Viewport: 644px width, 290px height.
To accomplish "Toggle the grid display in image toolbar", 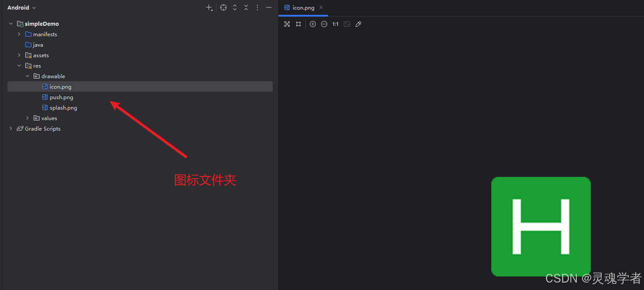I will point(298,24).
